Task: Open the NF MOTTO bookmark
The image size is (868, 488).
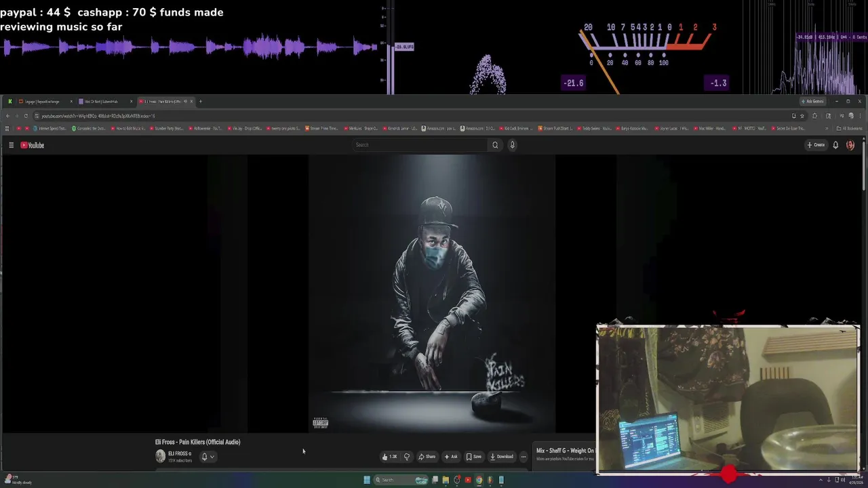Action: click(749, 128)
